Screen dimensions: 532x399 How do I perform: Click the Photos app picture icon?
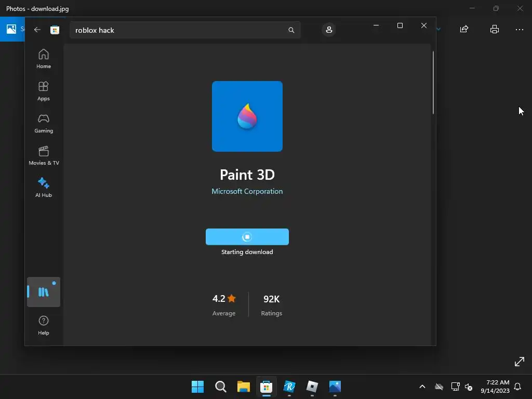[x=11, y=29]
